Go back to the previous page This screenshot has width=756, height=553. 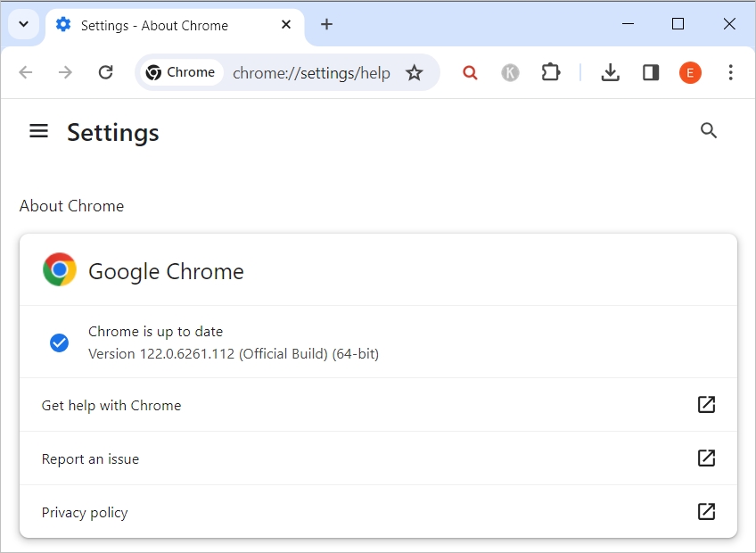(x=26, y=73)
